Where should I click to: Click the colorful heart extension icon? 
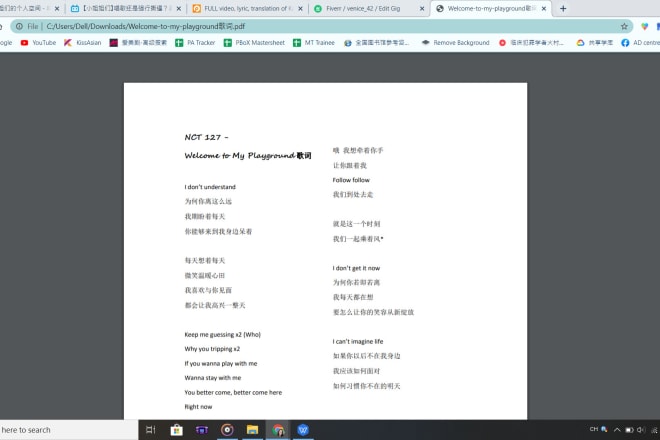pos(644,27)
